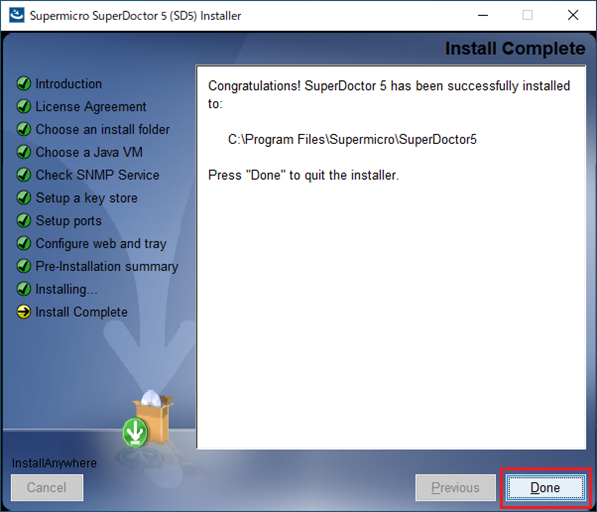Click the SuperDoctor app icon in title bar

[16, 15]
